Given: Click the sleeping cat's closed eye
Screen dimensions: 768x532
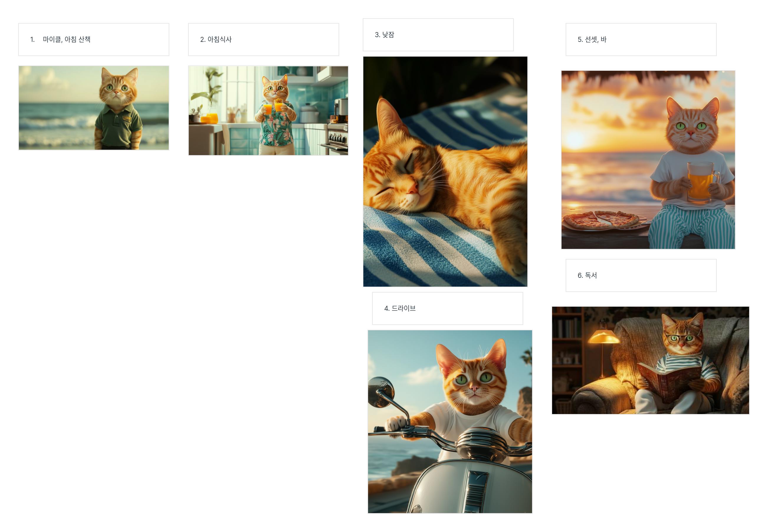Looking at the screenshot, I should tap(409, 162).
